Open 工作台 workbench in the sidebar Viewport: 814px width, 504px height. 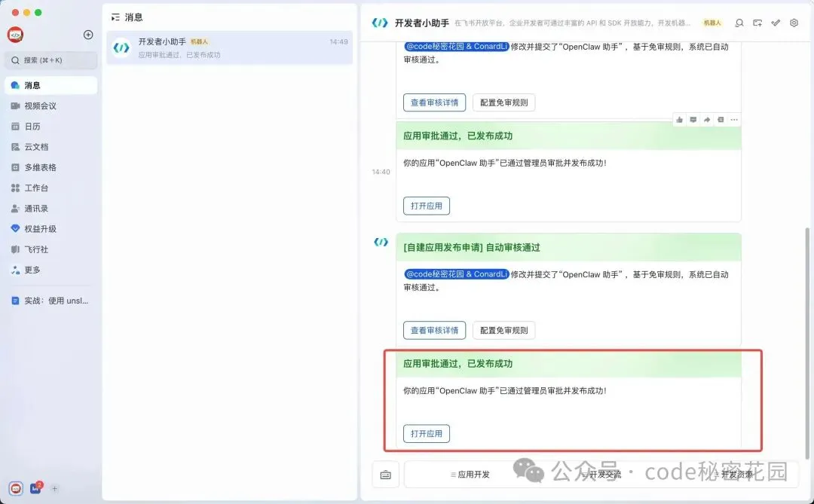point(51,188)
